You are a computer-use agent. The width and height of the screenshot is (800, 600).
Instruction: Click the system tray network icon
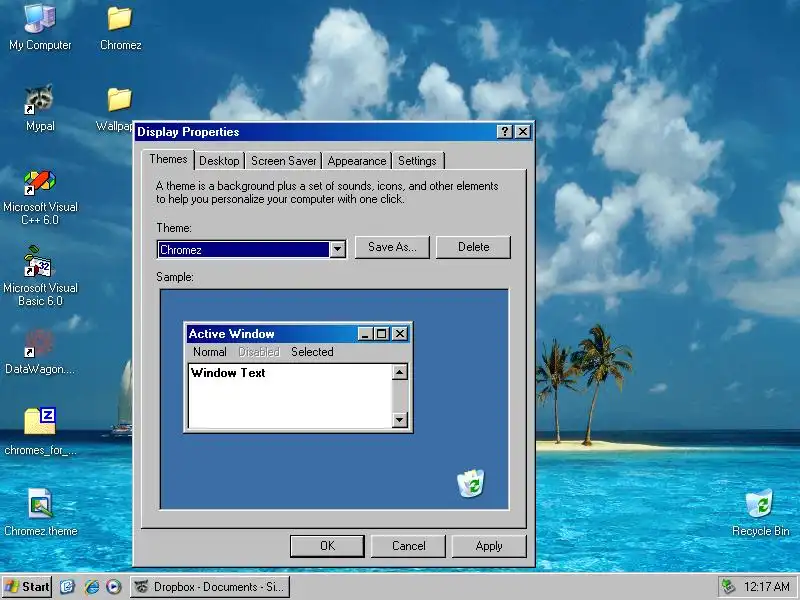pos(728,587)
